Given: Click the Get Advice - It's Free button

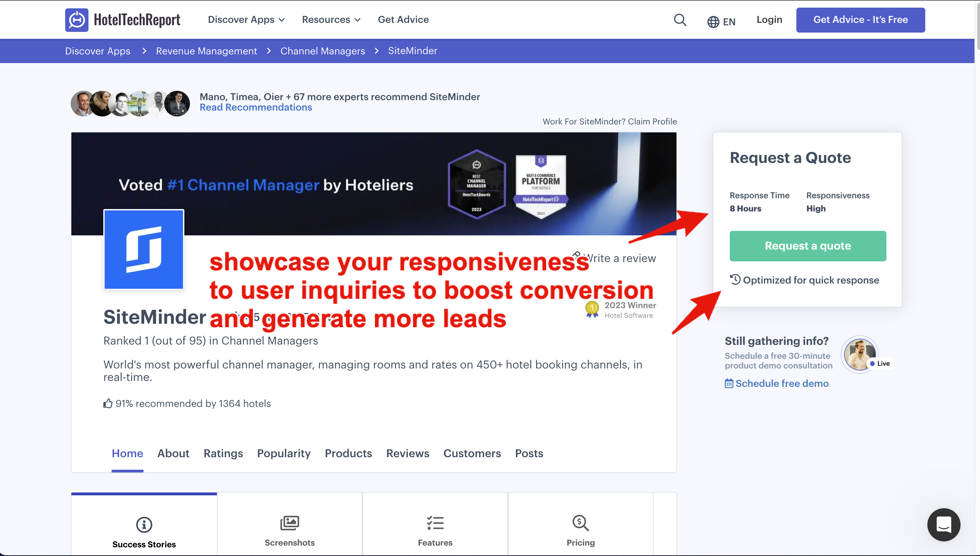Looking at the screenshot, I should [860, 20].
